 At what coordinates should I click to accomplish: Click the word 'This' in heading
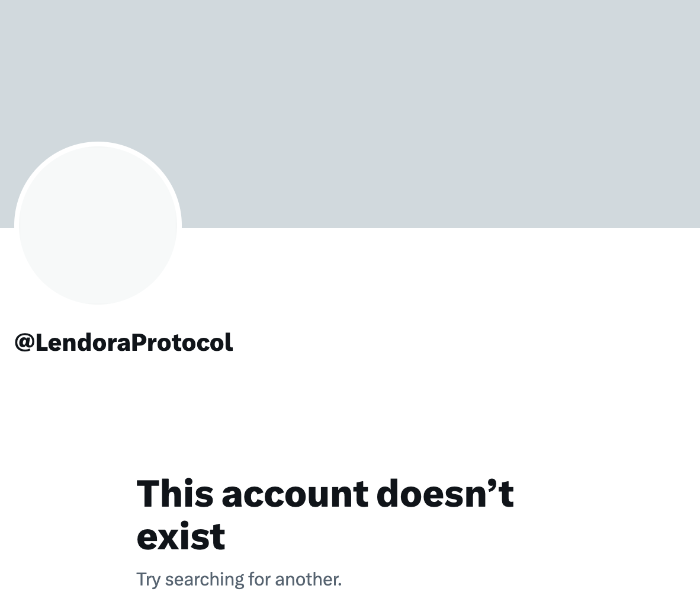click(175, 493)
